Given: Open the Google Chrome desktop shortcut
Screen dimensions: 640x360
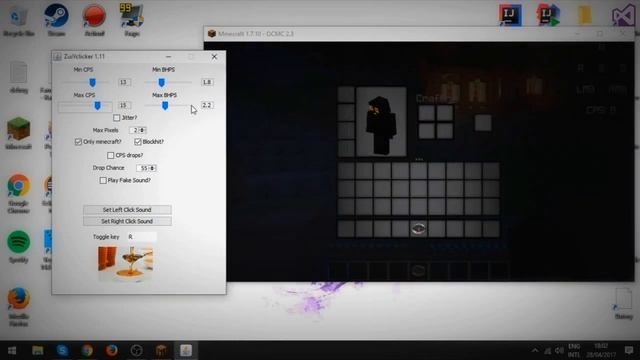Looking at the screenshot, I should (x=18, y=193).
